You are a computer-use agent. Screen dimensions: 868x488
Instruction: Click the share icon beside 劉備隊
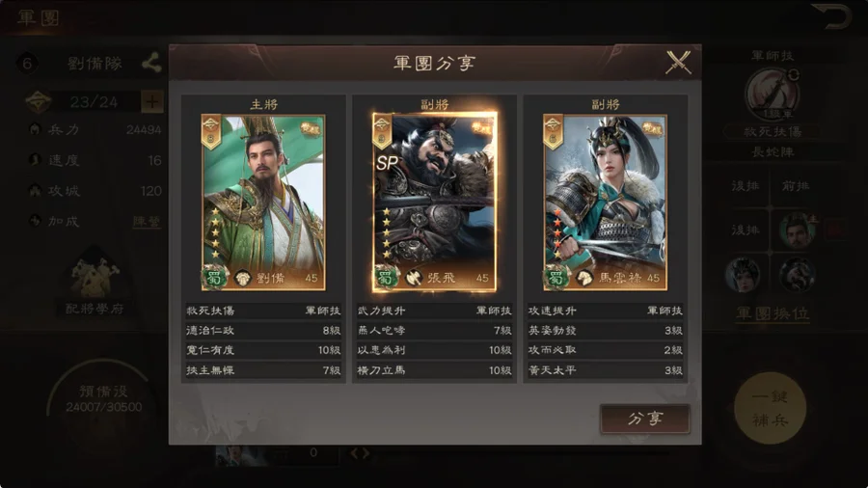[151, 63]
